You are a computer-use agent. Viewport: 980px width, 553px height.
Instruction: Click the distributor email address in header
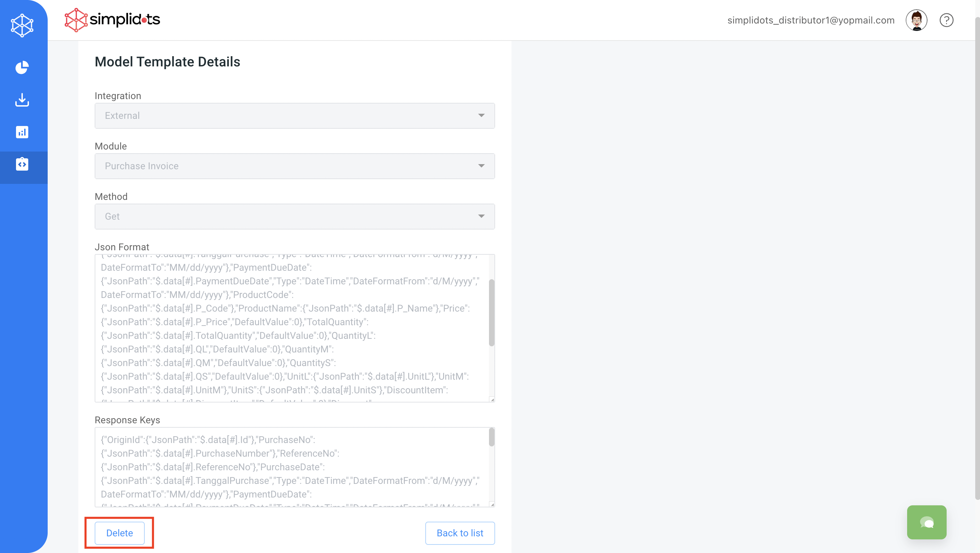click(x=810, y=20)
